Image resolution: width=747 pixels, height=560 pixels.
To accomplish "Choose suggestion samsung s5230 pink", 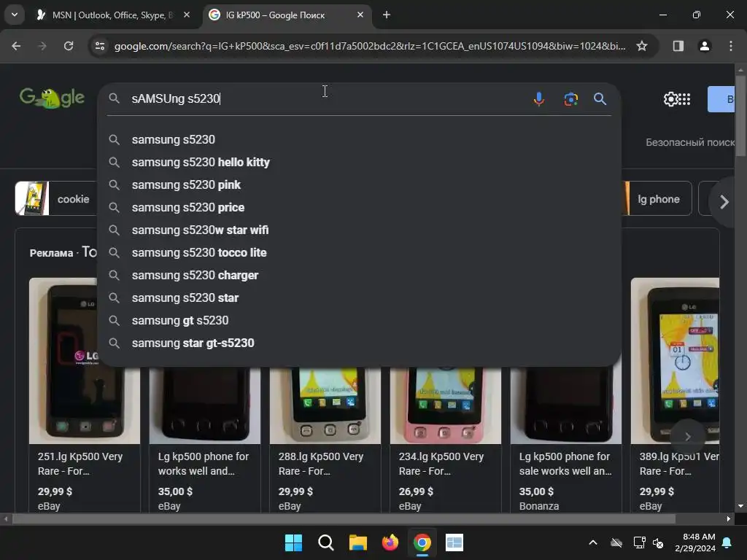I will 359,184.
